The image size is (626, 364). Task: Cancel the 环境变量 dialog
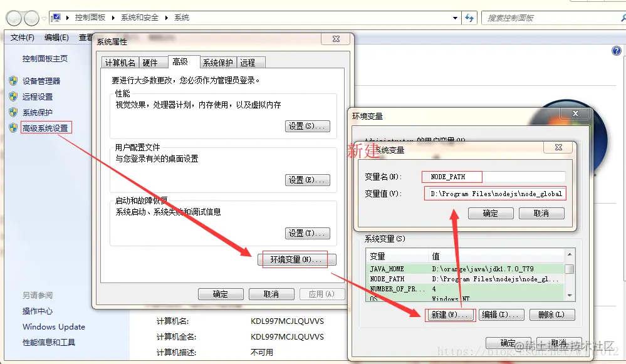tap(558, 343)
